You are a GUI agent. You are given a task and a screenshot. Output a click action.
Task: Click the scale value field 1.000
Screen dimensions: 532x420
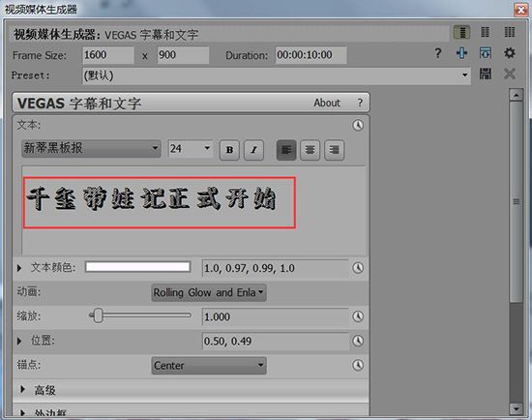tap(275, 316)
